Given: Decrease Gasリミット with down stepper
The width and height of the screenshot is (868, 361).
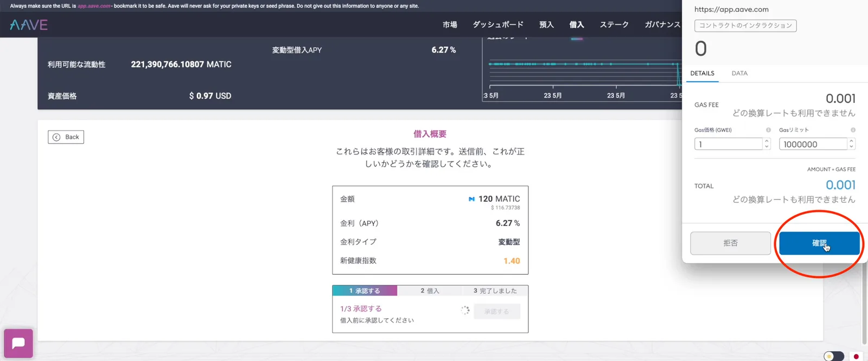Looking at the screenshot, I should click(x=851, y=146).
